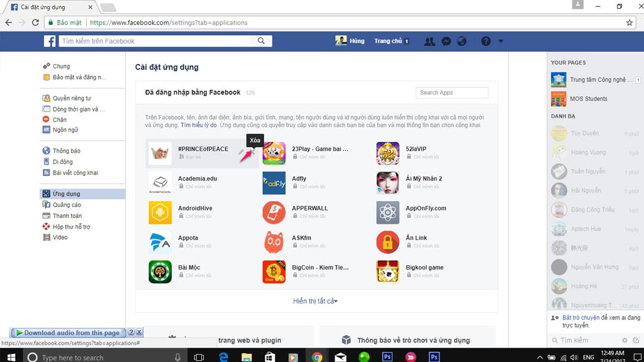
Task: Open Ẩn Link app icon
Action: pos(387,242)
